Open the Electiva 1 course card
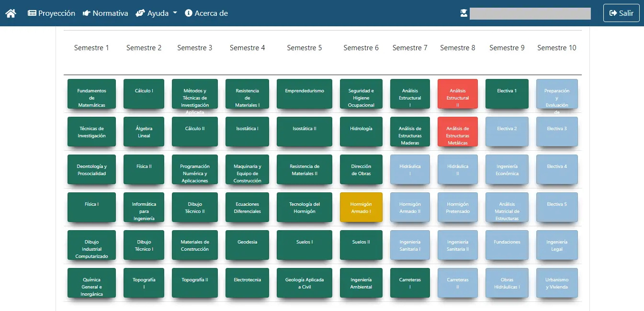The image size is (644, 311). [507, 94]
